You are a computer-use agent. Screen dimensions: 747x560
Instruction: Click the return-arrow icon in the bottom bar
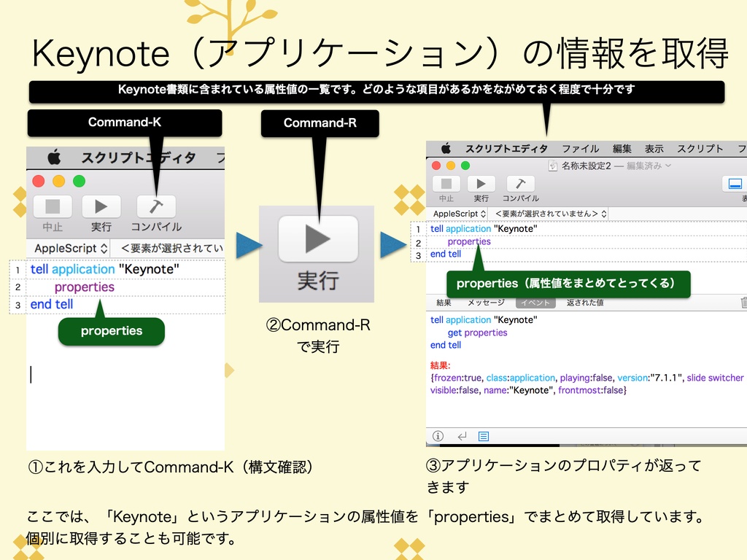coord(461,436)
